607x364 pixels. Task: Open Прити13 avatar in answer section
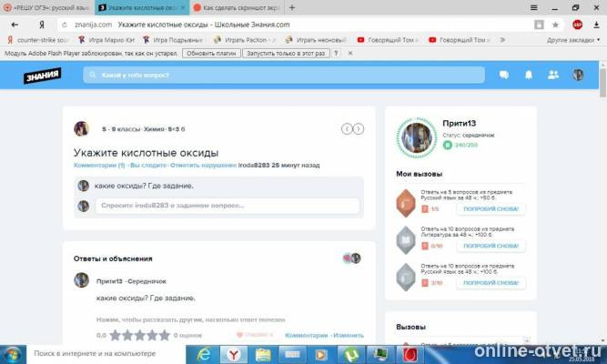click(x=81, y=280)
